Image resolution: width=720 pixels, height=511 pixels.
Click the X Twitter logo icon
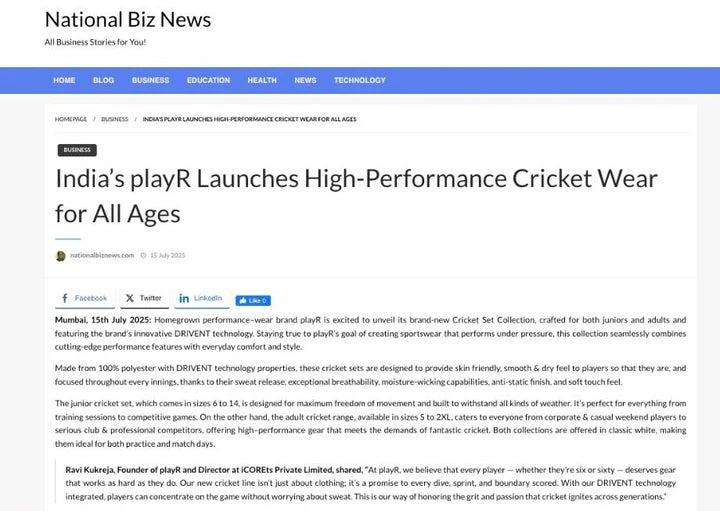tap(130, 298)
